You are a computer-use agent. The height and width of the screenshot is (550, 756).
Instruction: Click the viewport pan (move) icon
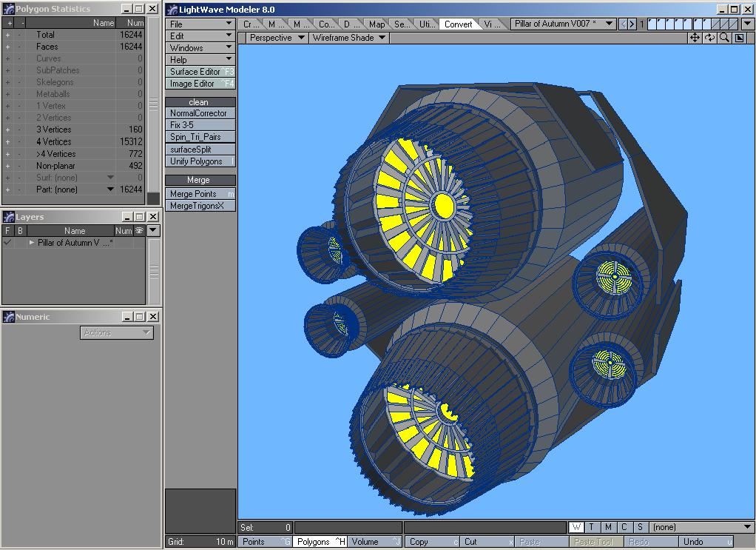coord(695,38)
